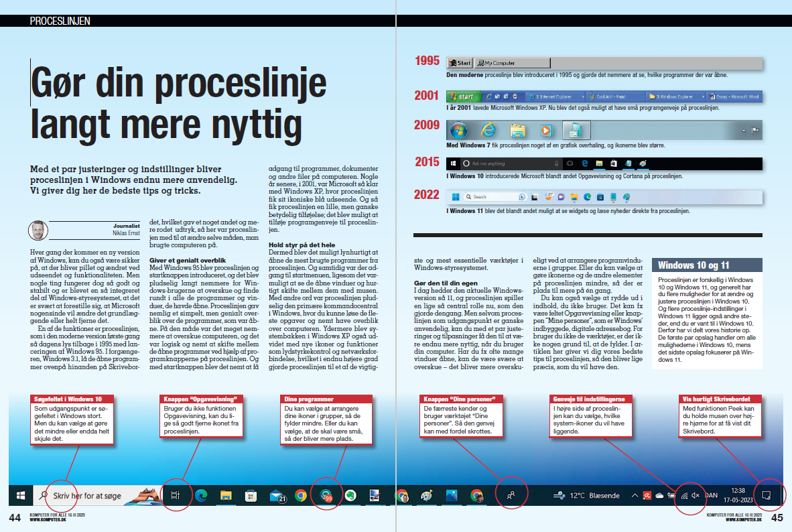792x532 pixels.
Task: Toggle the muted speaker volume icon
Action: click(696, 496)
